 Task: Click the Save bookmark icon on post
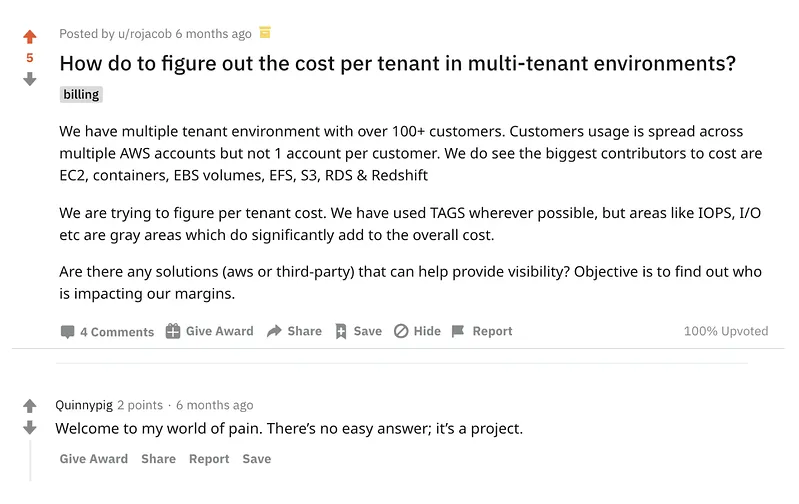[x=341, y=331]
